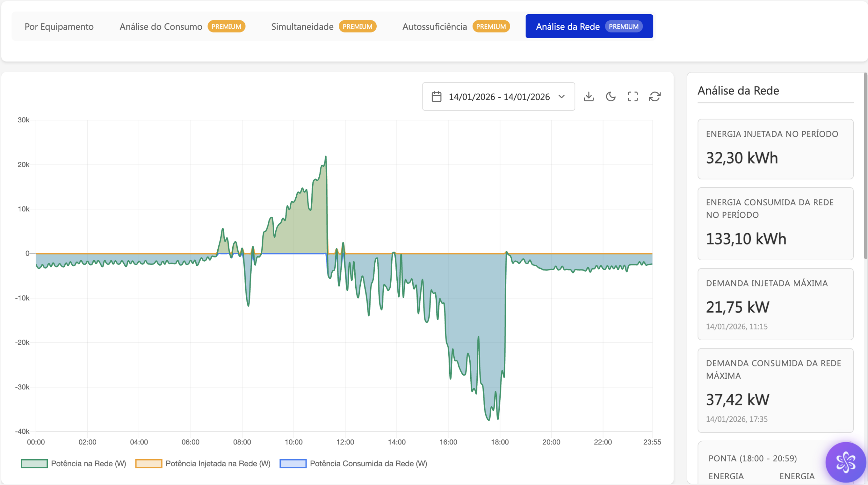Download the chart data
The width and height of the screenshot is (868, 485).
[x=589, y=97]
